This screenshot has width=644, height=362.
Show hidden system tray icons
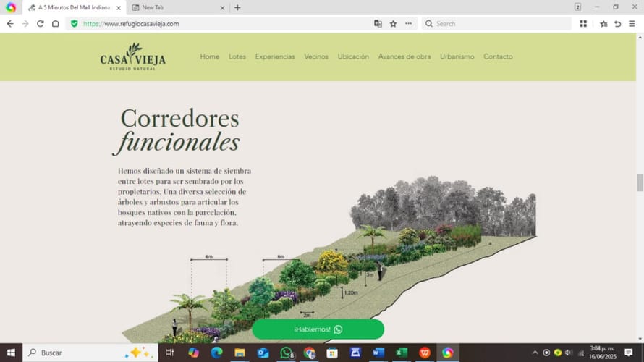point(535,353)
